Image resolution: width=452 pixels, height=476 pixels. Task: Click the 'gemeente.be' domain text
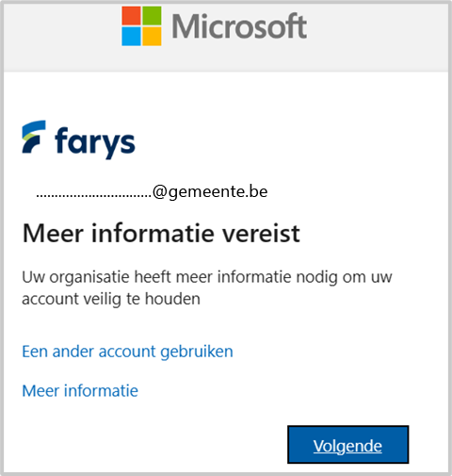(x=218, y=192)
